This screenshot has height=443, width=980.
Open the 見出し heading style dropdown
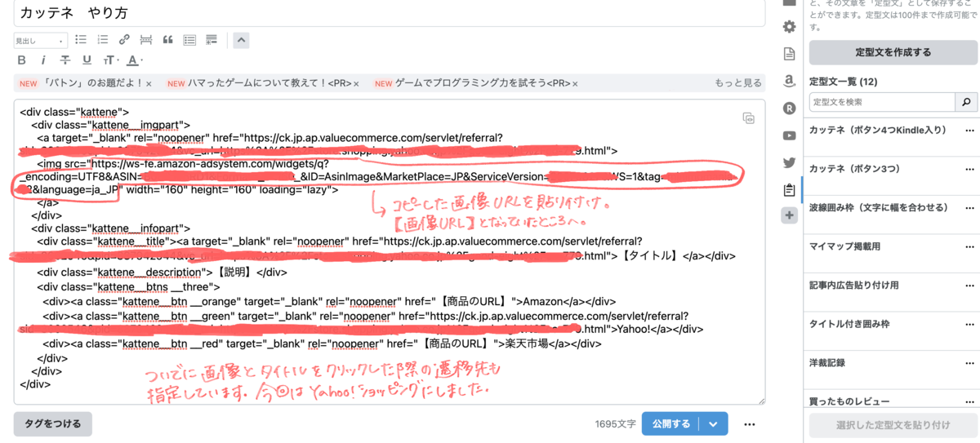pyautogui.click(x=40, y=40)
